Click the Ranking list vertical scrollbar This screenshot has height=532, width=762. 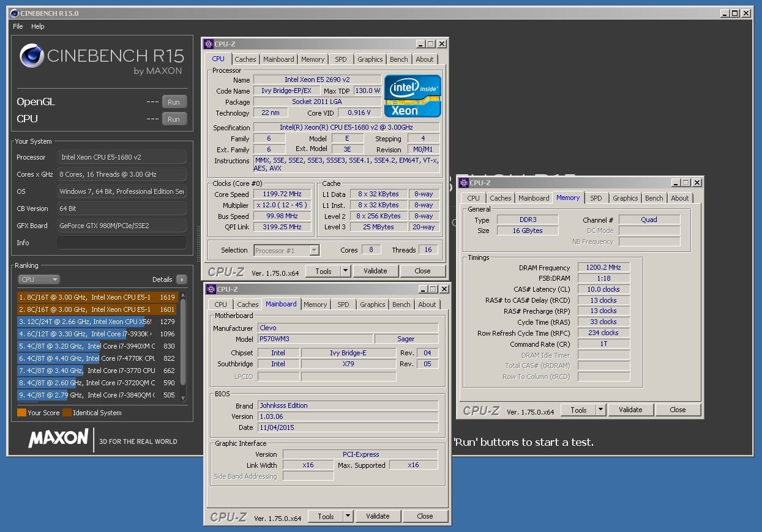pos(182,347)
